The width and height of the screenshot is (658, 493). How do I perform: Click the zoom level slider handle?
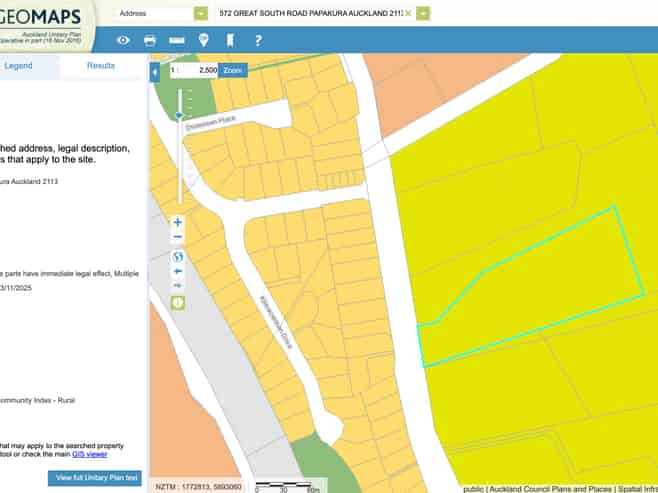tap(178, 116)
